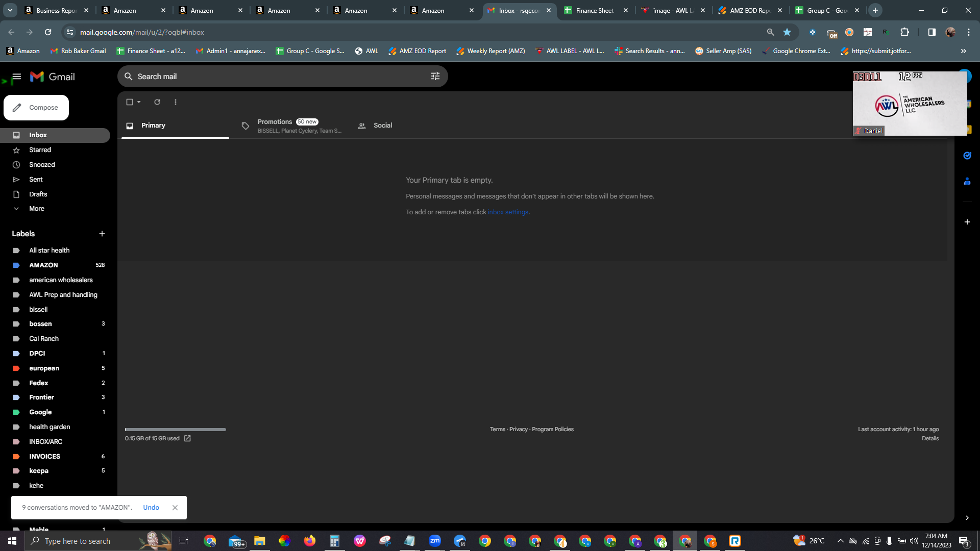Bookmark this page with the star icon
This screenshot has height=551, width=980.
pyautogui.click(x=787, y=32)
